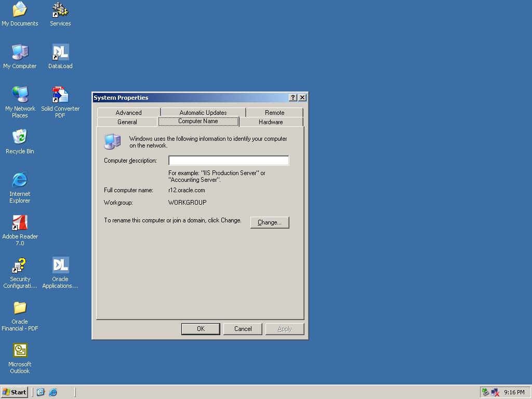Image resolution: width=532 pixels, height=399 pixels.
Task: Switch to the Advanced tab
Action: (129, 113)
